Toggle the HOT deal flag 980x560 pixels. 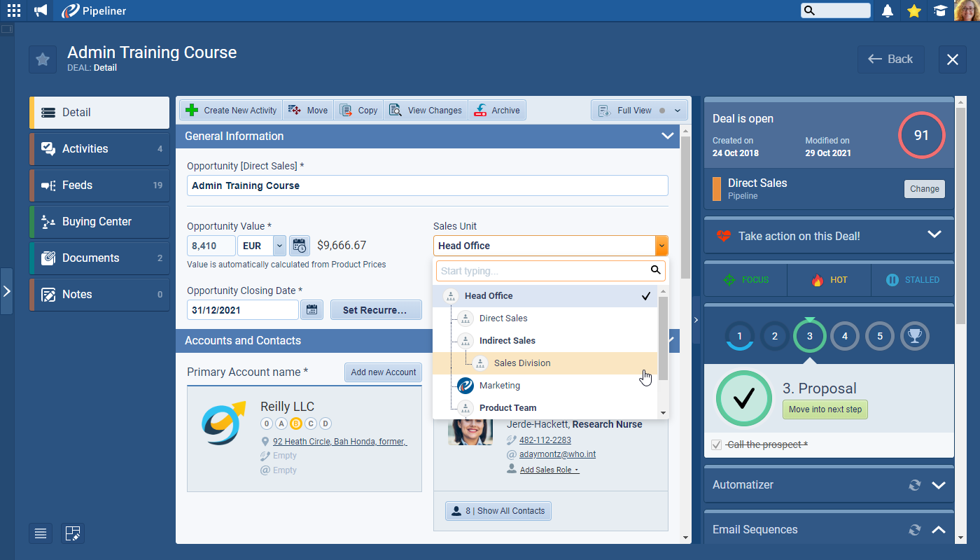click(829, 280)
